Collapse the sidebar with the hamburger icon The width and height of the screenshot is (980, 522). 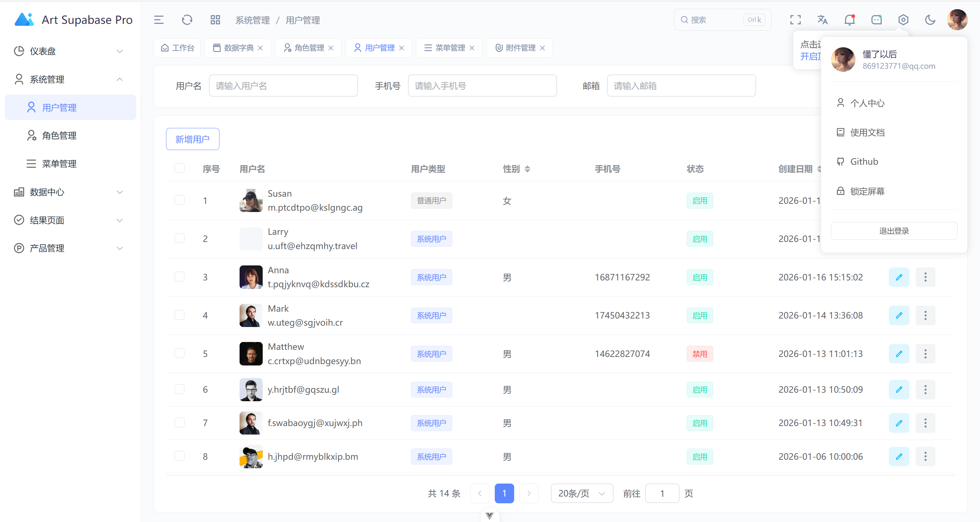159,20
